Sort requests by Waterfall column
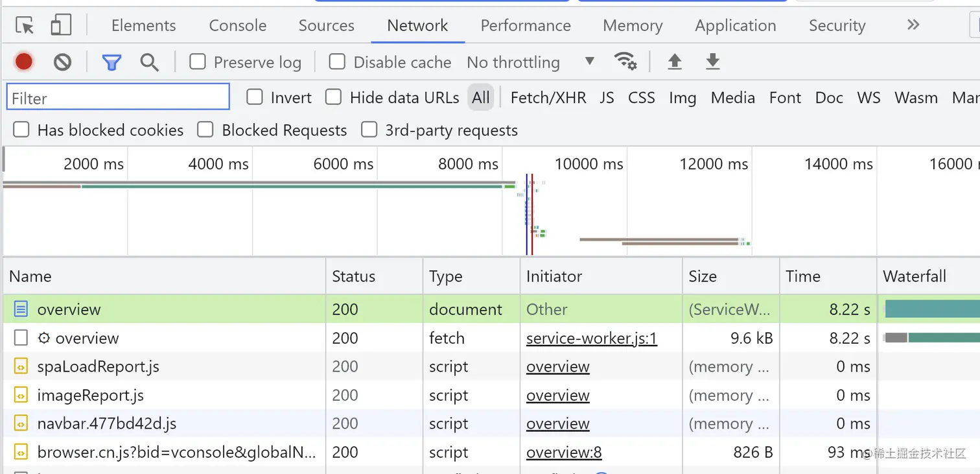Screen dimensions: 980x474 point(914,277)
